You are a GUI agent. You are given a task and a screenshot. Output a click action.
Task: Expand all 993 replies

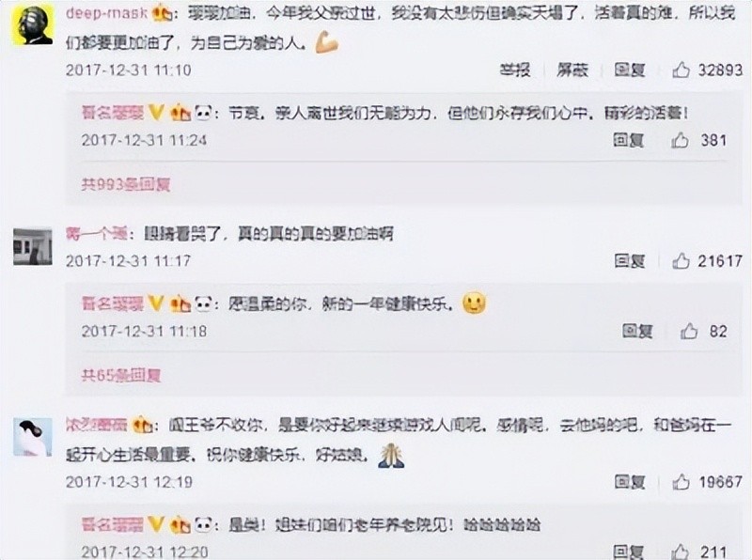[126, 184]
